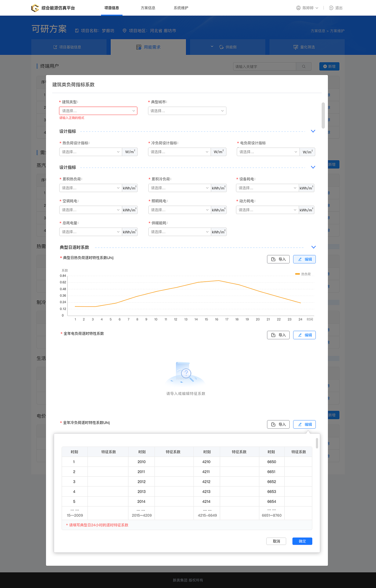376x588 pixels.
Task: Click the keyword search input field
Action: [x=264, y=66]
